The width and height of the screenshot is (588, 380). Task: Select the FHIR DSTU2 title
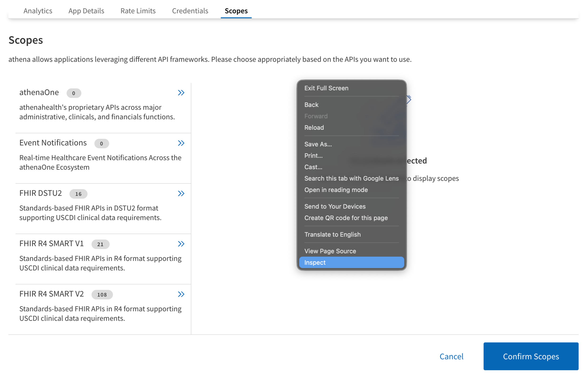click(40, 193)
